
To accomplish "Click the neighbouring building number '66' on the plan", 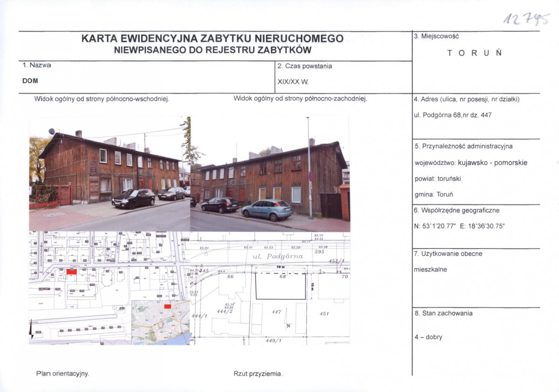I will (x=230, y=277).
